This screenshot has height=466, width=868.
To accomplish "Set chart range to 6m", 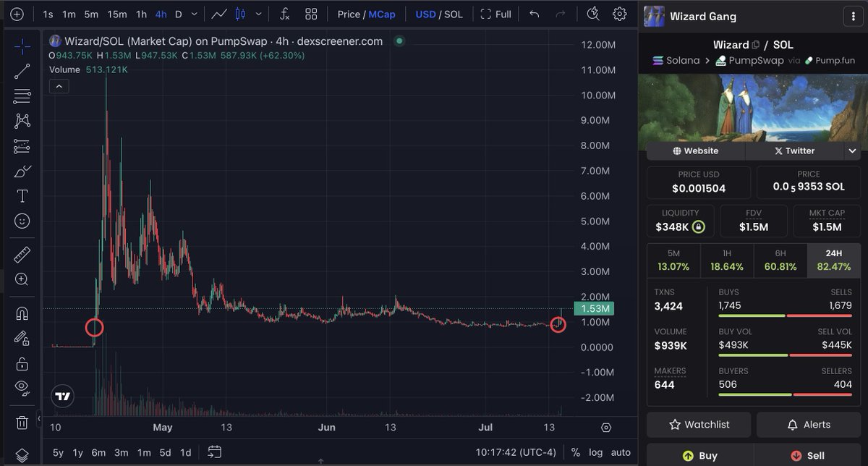I will point(98,453).
